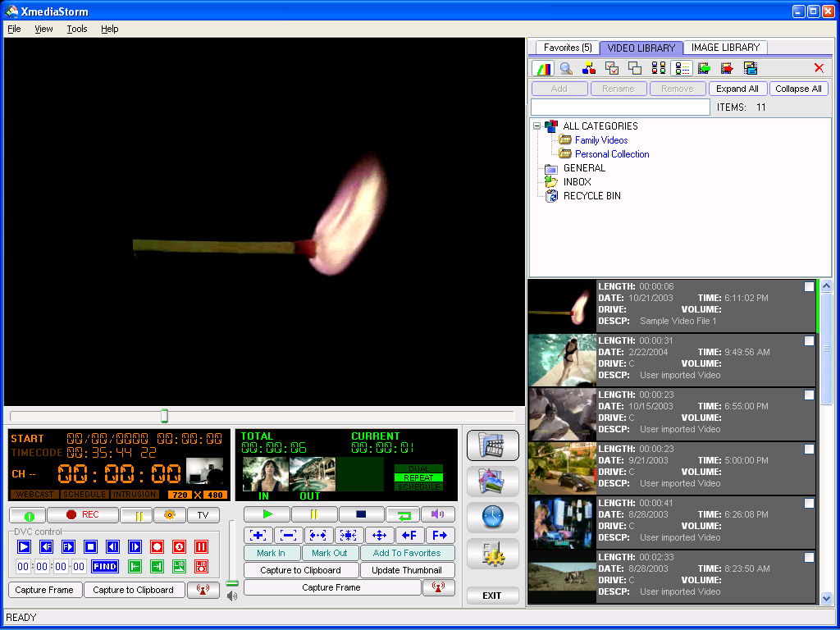This screenshot has width=840, height=630.
Task: Toggle repeat with the green loop arrow button
Action: click(403, 514)
